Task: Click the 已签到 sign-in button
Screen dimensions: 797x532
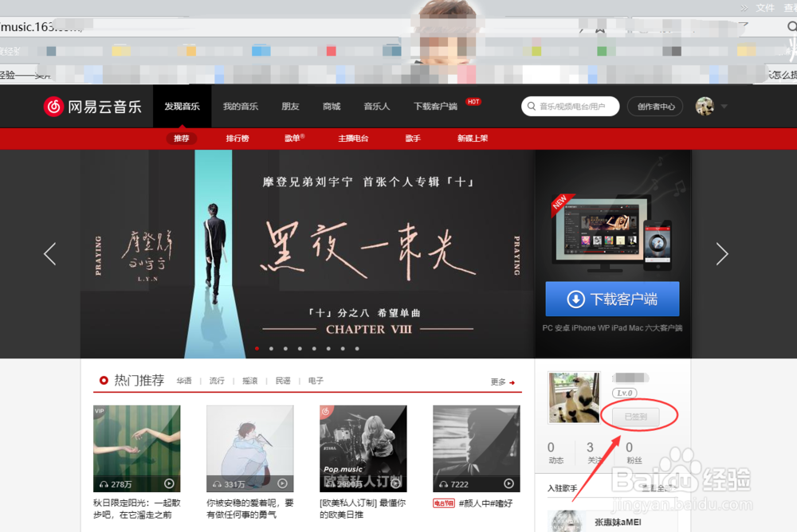Action: [636, 417]
